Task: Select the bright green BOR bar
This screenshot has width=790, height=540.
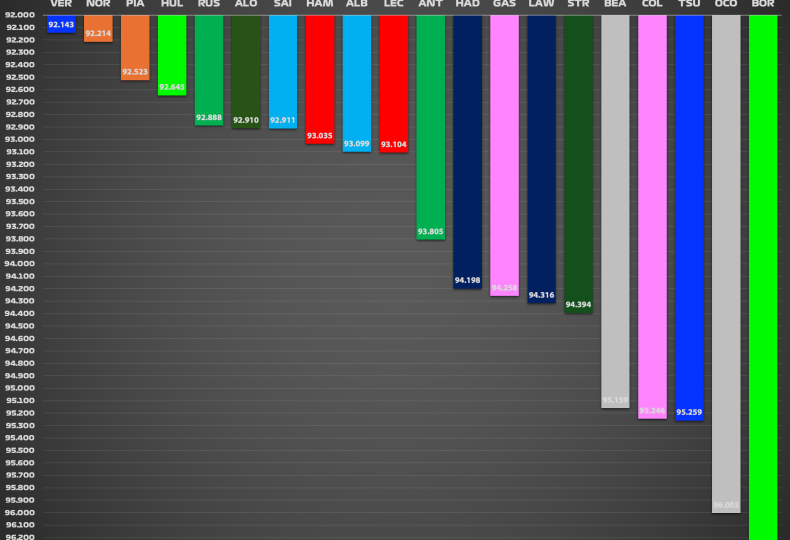Action: click(x=763, y=270)
